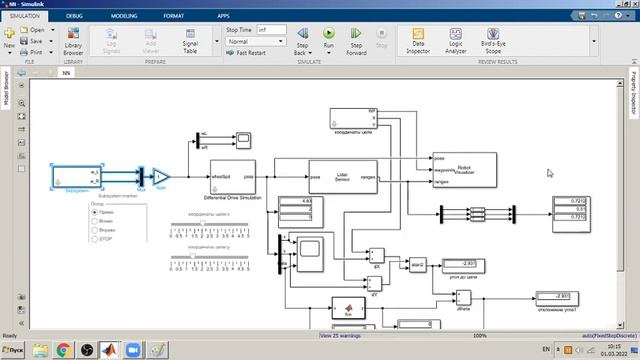Screen dimensions: 640x360
Task: Click the Zoom tool in the canvas palette
Action: coord(22,103)
